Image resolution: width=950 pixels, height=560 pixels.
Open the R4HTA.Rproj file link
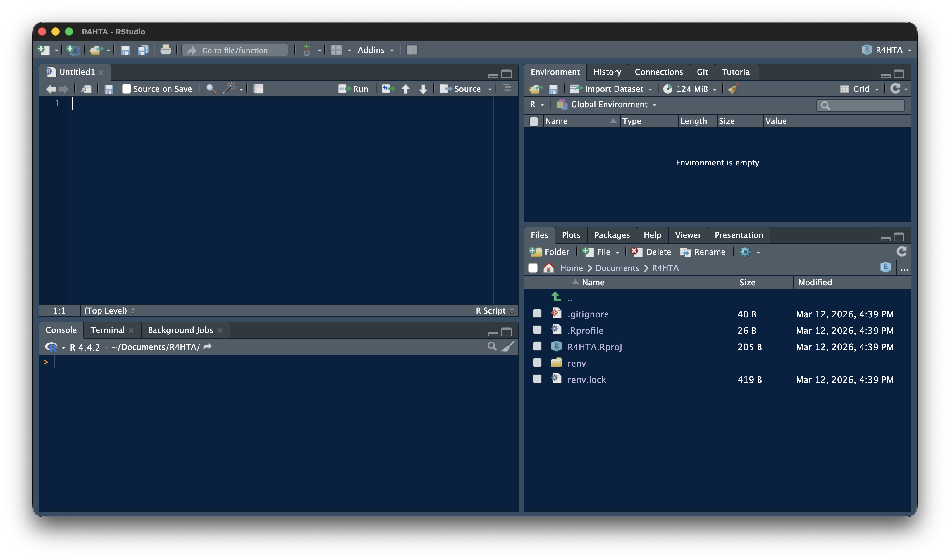594,346
